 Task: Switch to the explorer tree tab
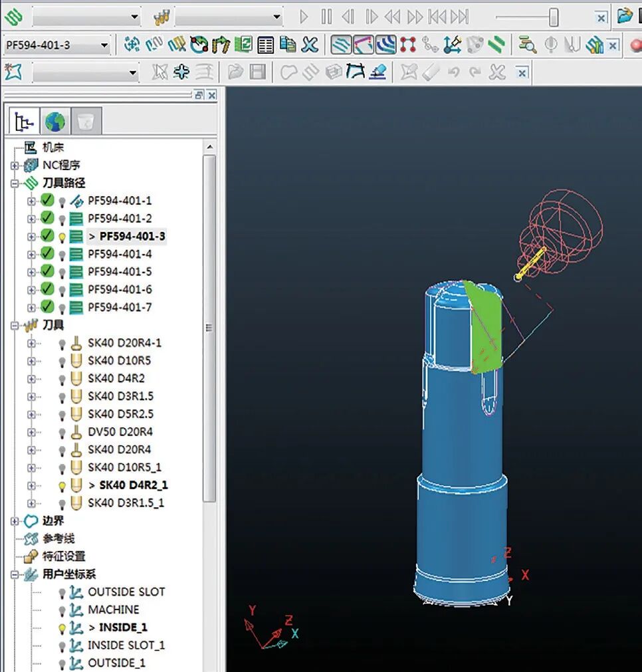(x=24, y=122)
